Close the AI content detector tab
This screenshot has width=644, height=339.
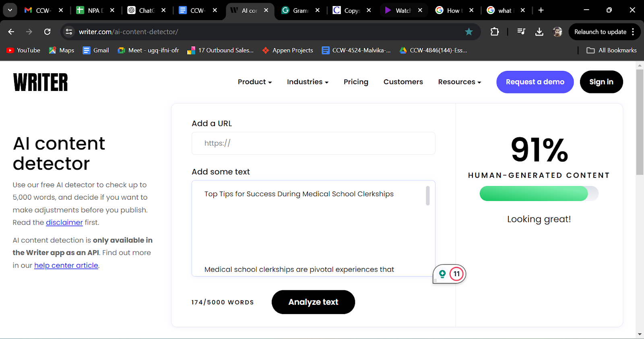266,10
